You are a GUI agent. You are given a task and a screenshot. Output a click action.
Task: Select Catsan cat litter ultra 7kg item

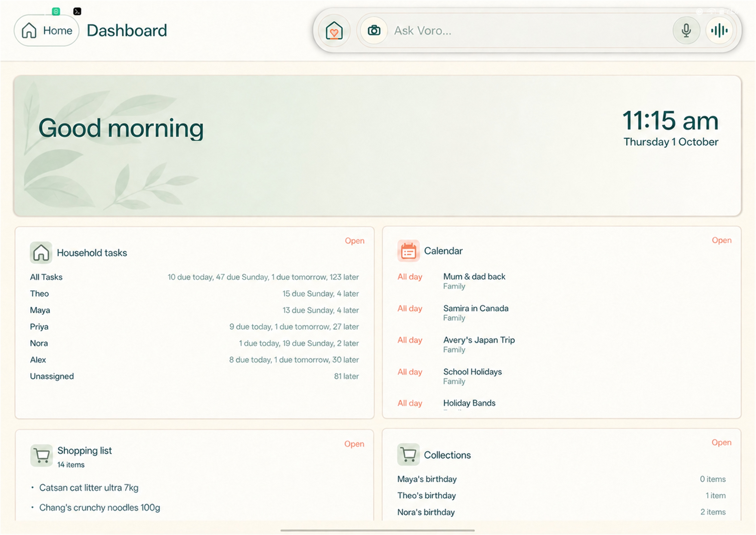click(x=89, y=488)
